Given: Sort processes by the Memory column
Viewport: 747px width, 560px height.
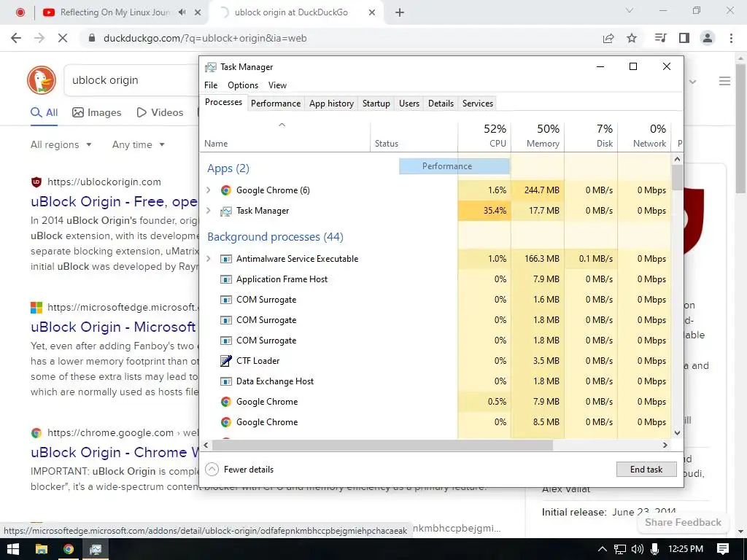Looking at the screenshot, I should (x=538, y=136).
